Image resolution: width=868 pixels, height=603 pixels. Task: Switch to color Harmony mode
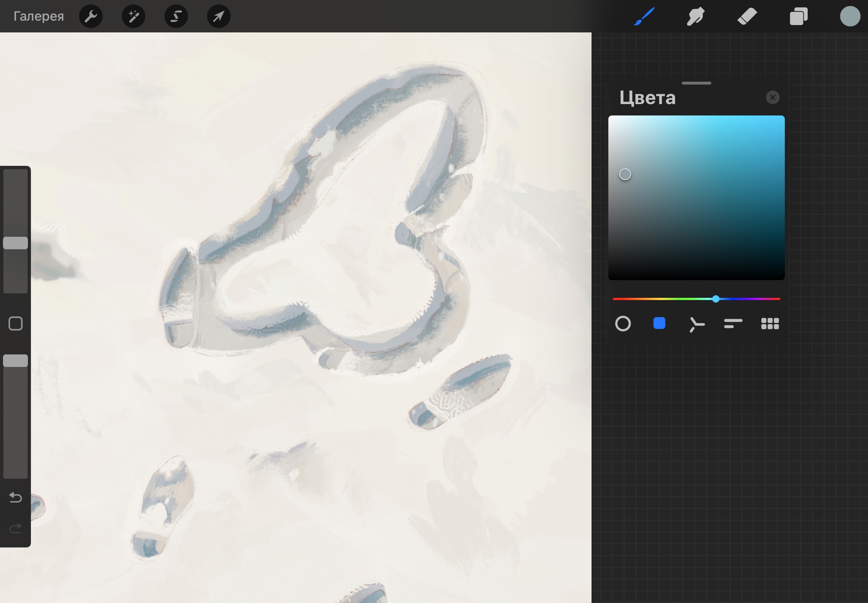tap(696, 324)
